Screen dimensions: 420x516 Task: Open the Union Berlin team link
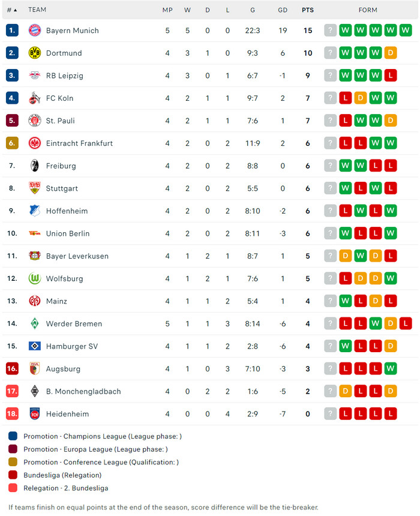(x=68, y=233)
